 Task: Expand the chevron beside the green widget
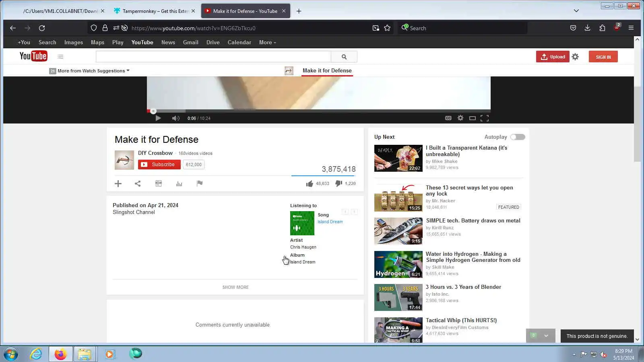point(546,336)
